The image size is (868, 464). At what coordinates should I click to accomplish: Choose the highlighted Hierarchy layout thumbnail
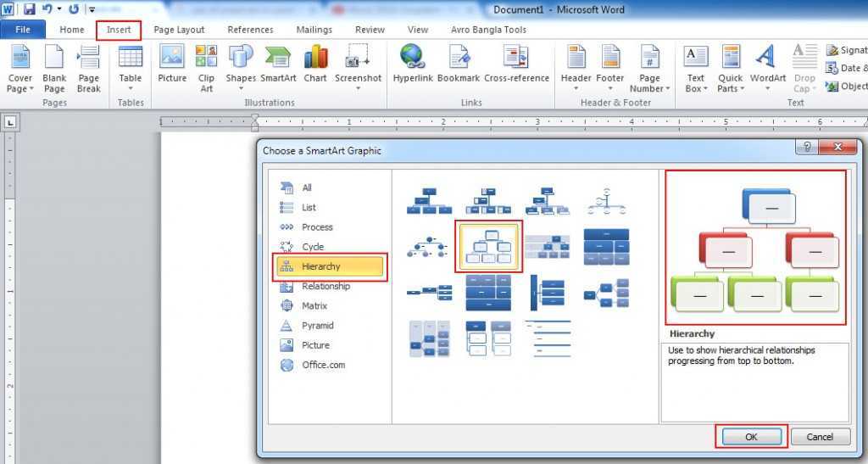(488, 246)
